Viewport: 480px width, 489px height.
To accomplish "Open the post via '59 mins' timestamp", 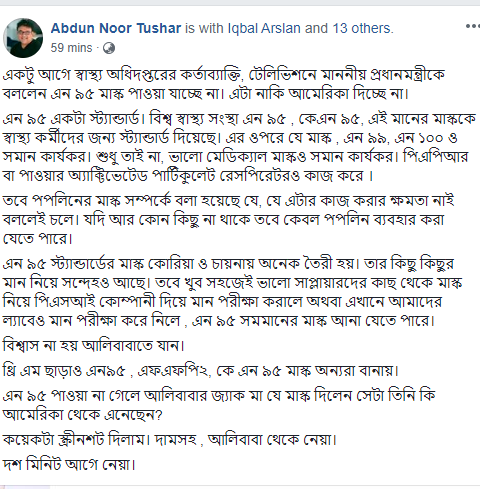I will point(71,48).
